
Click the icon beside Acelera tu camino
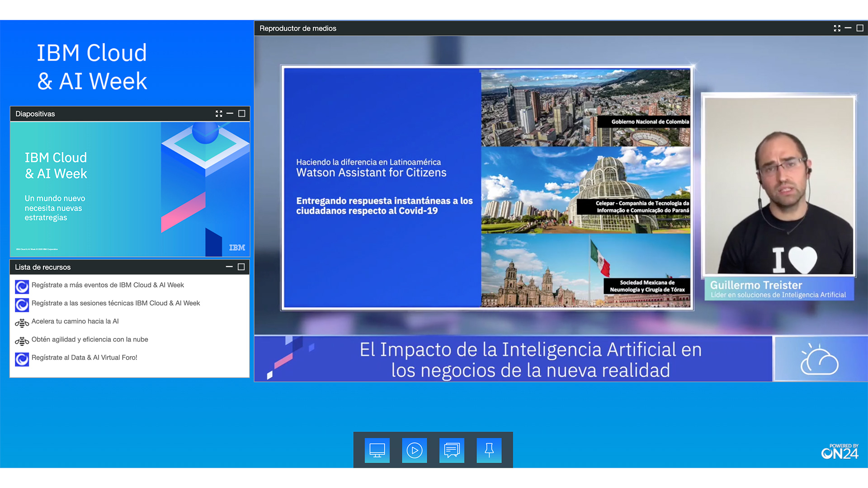[x=22, y=323]
